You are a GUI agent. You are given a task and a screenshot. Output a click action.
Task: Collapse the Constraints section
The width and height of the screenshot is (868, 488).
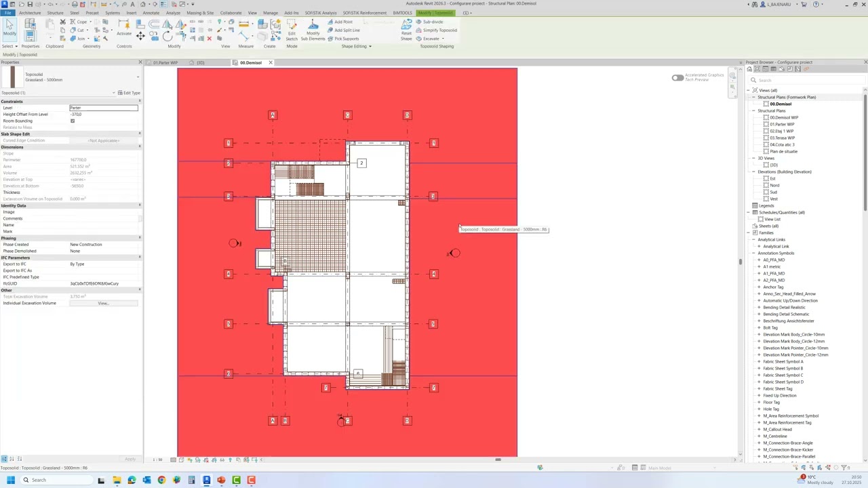[x=140, y=101]
